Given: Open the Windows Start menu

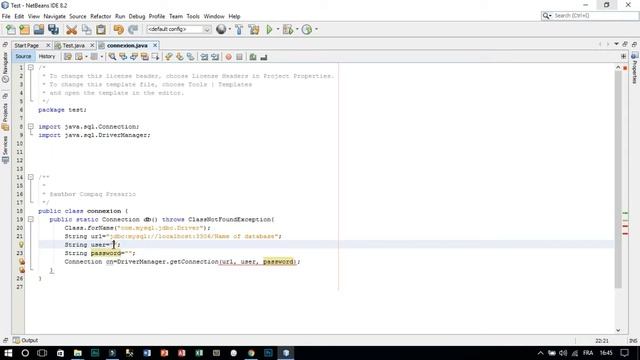Looking at the screenshot, I should point(8,353).
